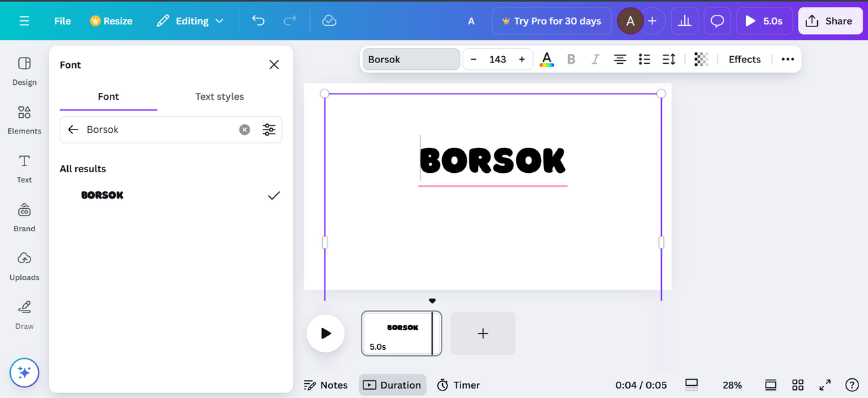
Task: Toggle the Duration view
Action: pyautogui.click(x=393, y=385)
